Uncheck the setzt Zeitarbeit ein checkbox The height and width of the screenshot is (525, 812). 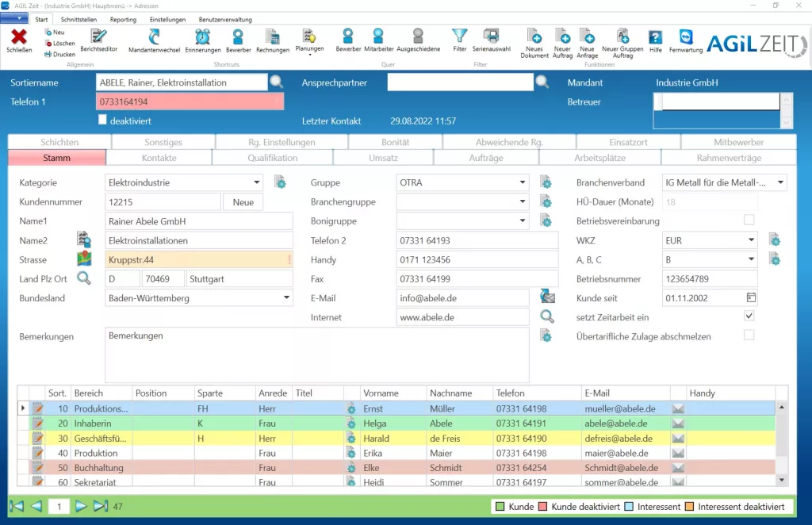point(749,316)
